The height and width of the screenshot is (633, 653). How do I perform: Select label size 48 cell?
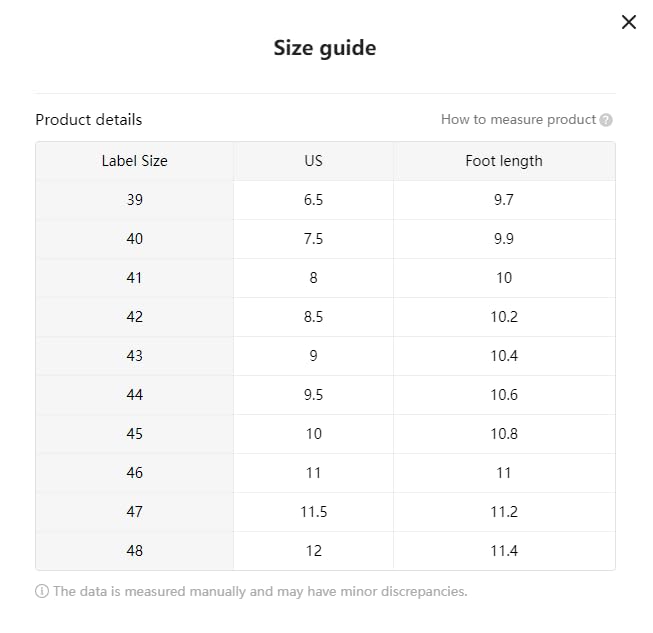pyautogui.click(x=134, y=550)
